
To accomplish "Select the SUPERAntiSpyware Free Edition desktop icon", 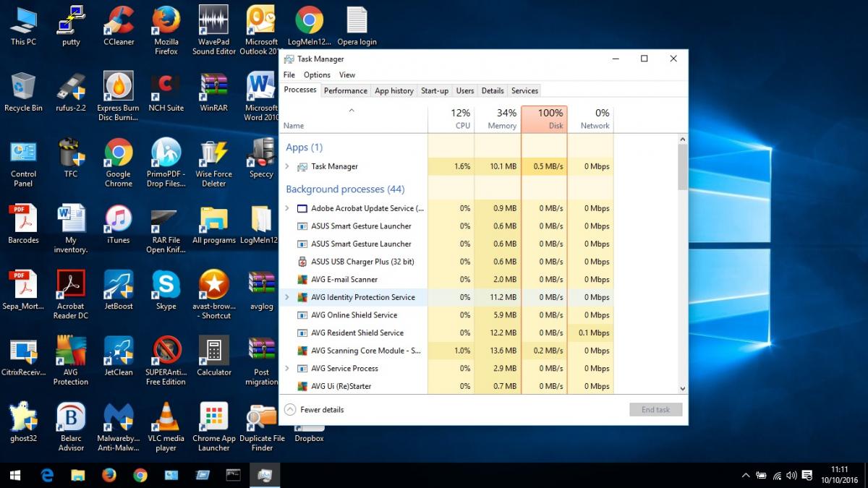I will click(166, 361).
